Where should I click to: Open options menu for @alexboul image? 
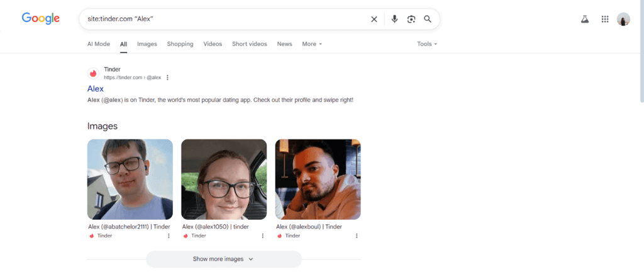point(357,235)
